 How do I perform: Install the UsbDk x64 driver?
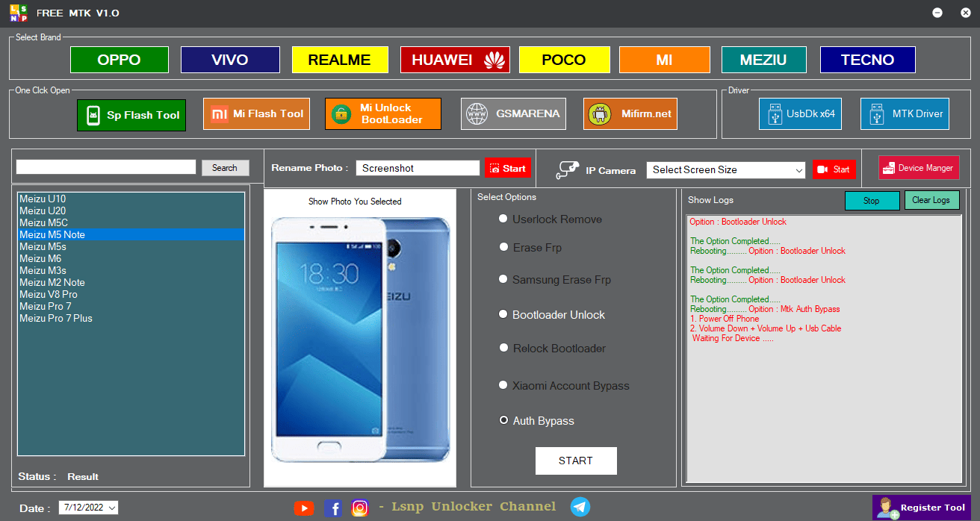pos(800,113)
